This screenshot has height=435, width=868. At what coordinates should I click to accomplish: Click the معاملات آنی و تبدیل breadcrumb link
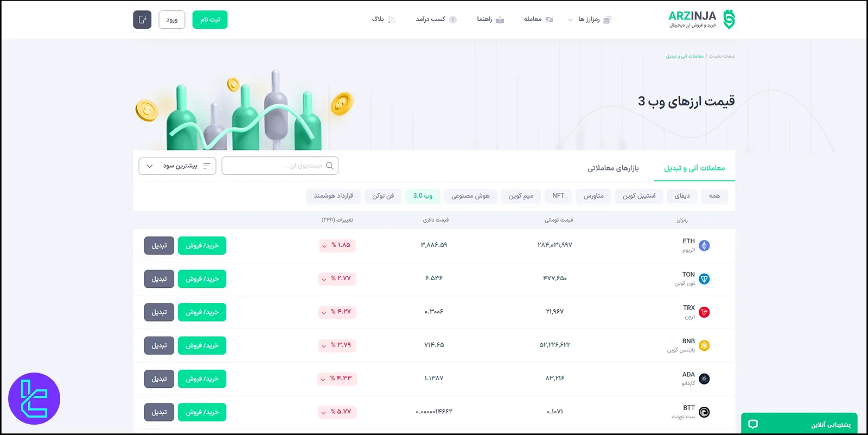[x=685, y=56]
